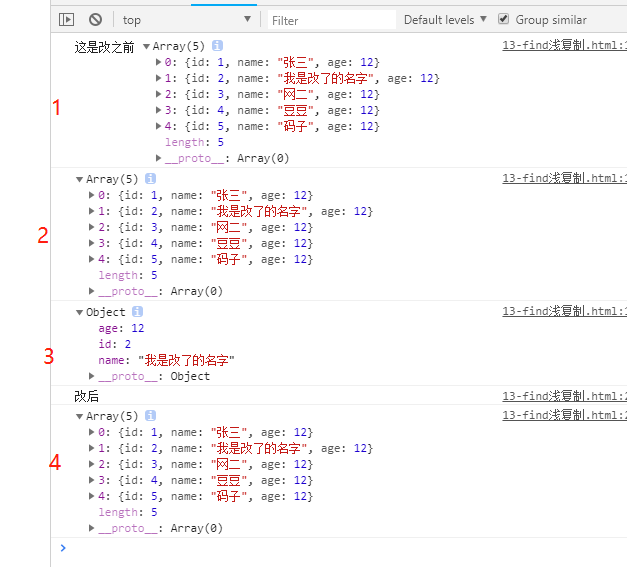627x567 pixels.
Task: Select length: 5 in last array
Action: pos(128,512)
